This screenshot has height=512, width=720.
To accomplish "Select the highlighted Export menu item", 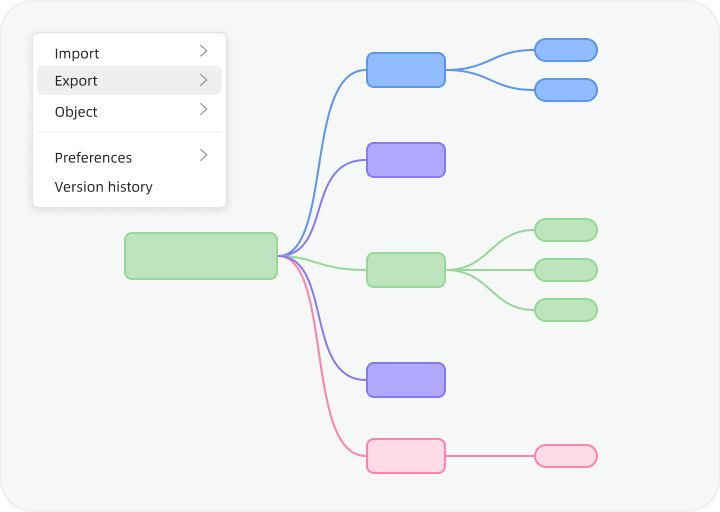I will tap(76, 81).
